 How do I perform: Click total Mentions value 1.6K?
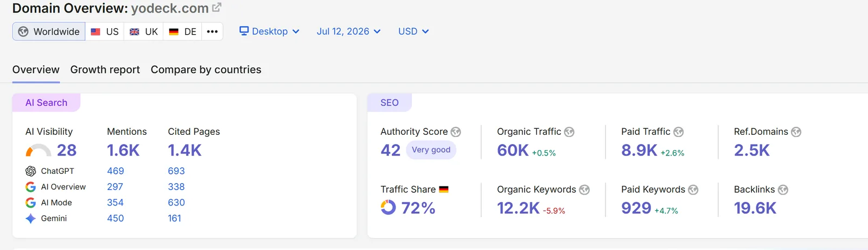point(123,151)
